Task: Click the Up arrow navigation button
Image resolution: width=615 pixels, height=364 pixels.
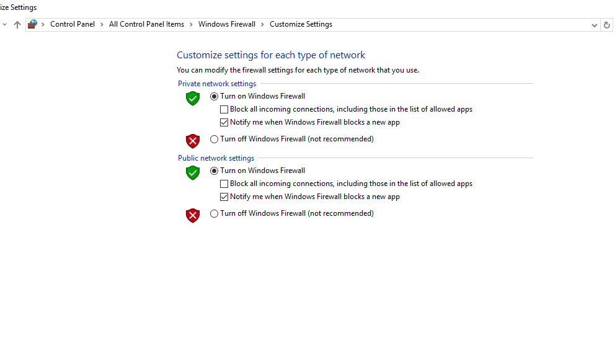Action: pos(17,25)
